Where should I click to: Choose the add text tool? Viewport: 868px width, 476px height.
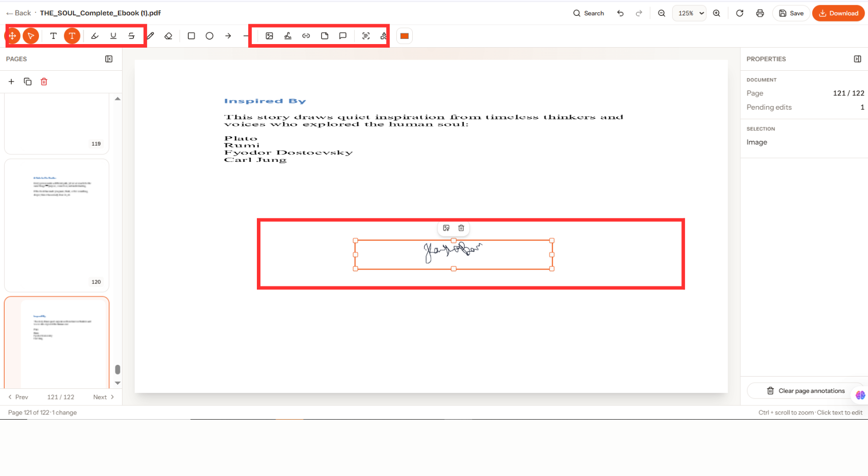[53, 36]
